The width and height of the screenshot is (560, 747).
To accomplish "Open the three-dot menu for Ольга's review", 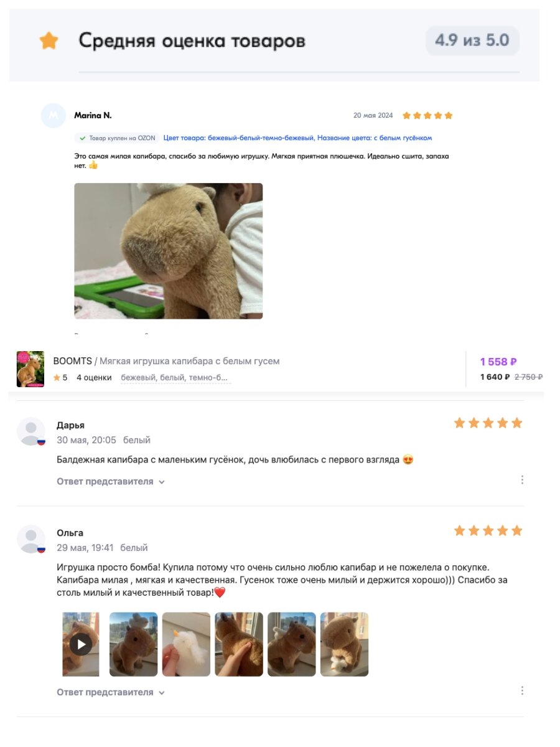I will (522, 691).
